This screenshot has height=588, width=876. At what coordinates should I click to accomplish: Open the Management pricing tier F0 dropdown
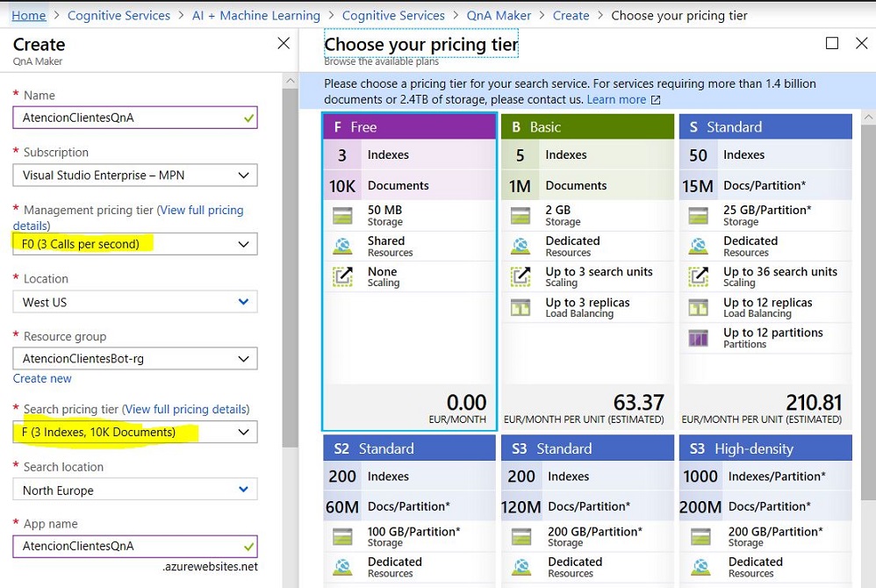(135, 244)
